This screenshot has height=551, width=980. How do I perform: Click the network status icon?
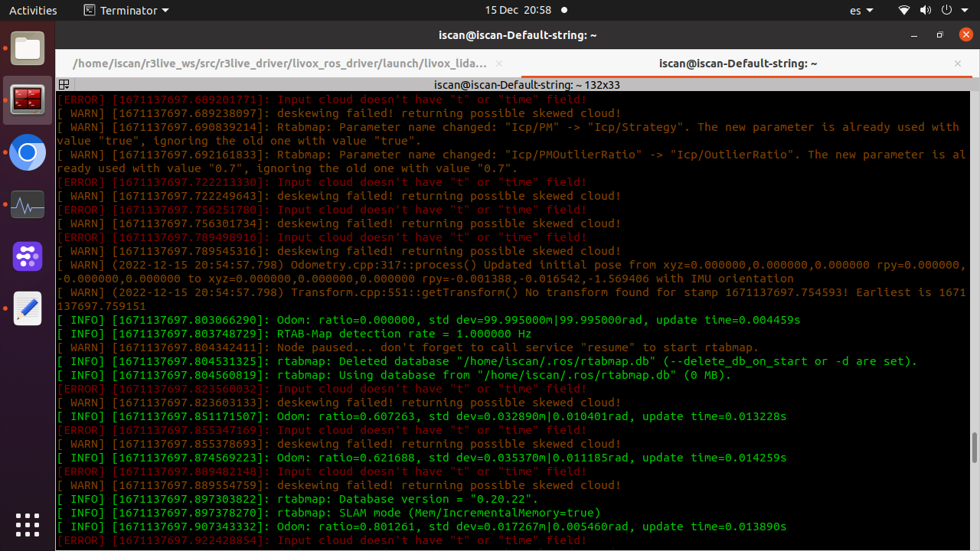[x=904, y=11]
